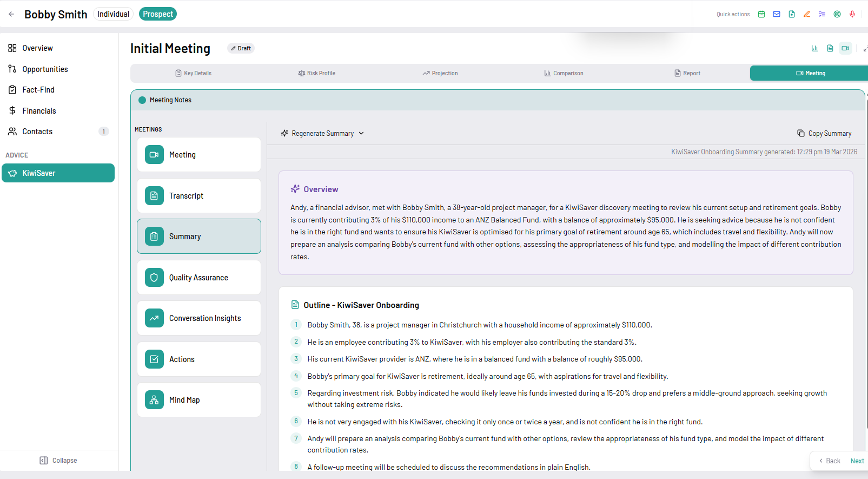
Task: Open the Projection tab
Action: 440,73
